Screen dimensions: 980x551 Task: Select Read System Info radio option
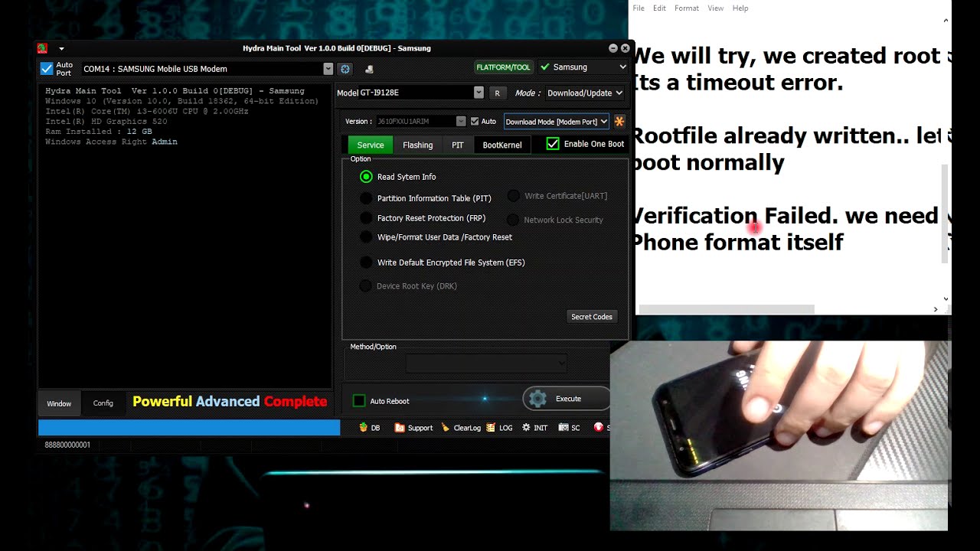pyautogui.click(x=366, y=177)
